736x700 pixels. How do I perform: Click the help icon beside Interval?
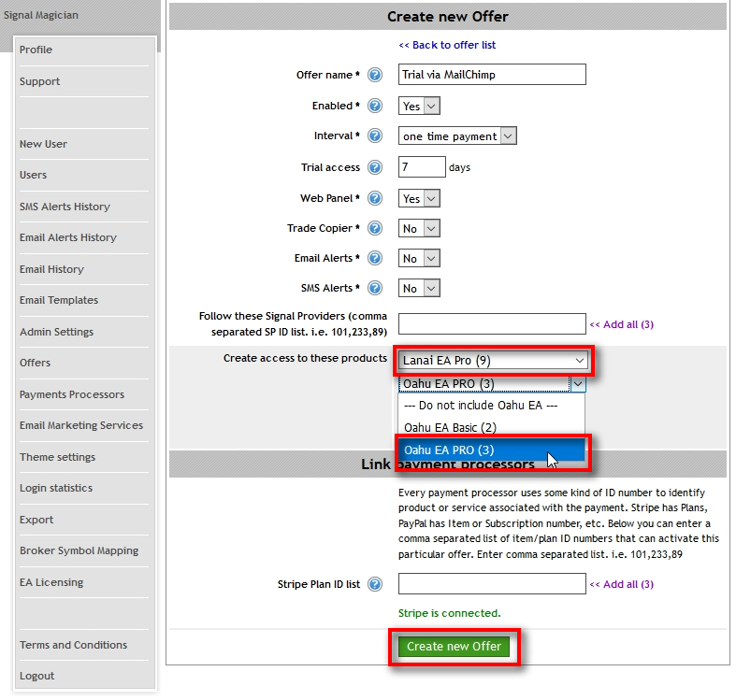[x=375, y=136]
